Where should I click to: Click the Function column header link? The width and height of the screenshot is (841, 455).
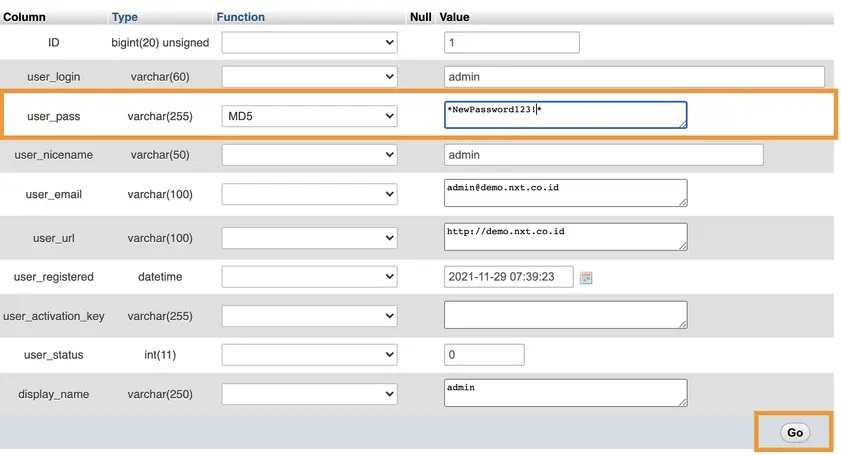241,17
